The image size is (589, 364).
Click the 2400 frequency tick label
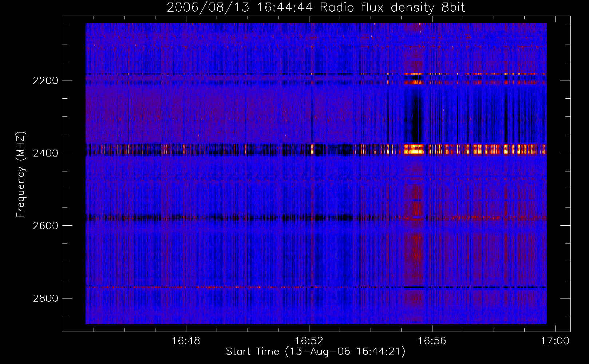coord(46,153)
